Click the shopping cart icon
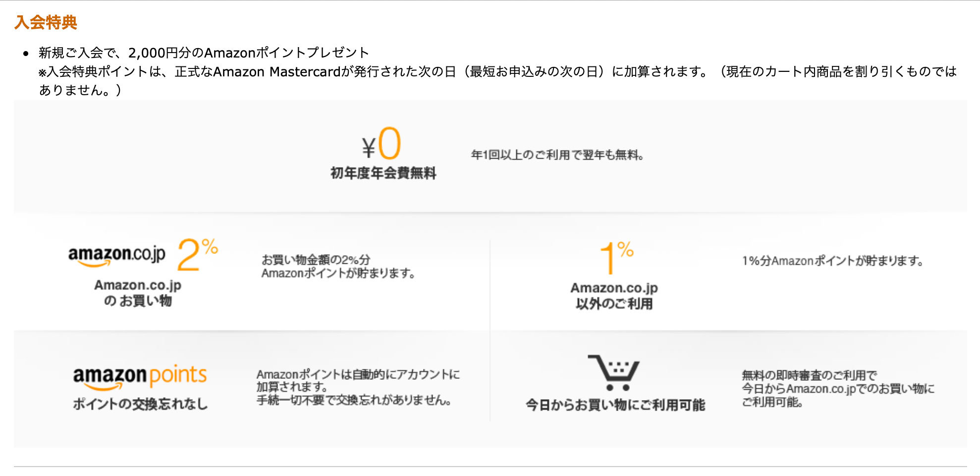The image size is (980, 476). pos(613,372)
